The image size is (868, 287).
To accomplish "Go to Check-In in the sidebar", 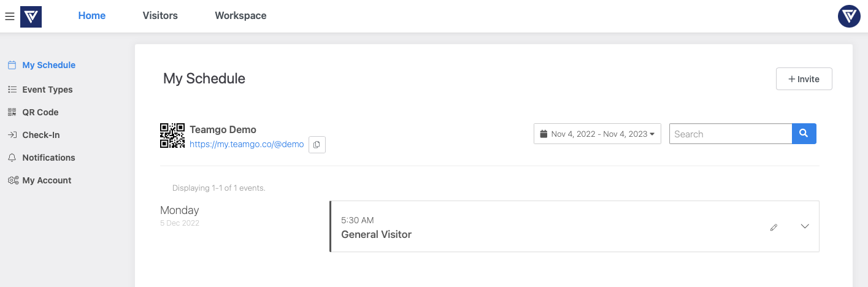I will pyautogui.click(x=41, y=135).
